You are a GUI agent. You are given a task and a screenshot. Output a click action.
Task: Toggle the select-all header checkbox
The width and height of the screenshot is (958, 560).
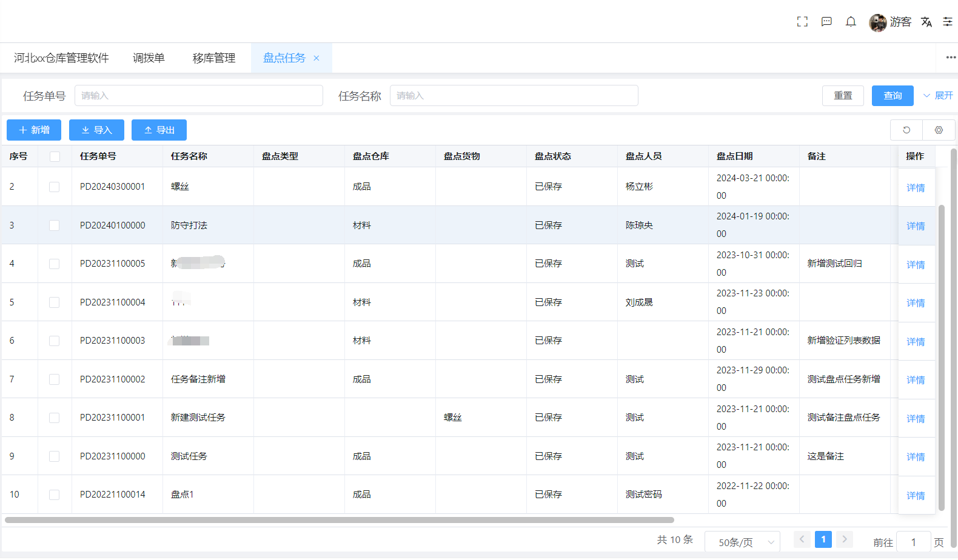[x=55, y=156]
